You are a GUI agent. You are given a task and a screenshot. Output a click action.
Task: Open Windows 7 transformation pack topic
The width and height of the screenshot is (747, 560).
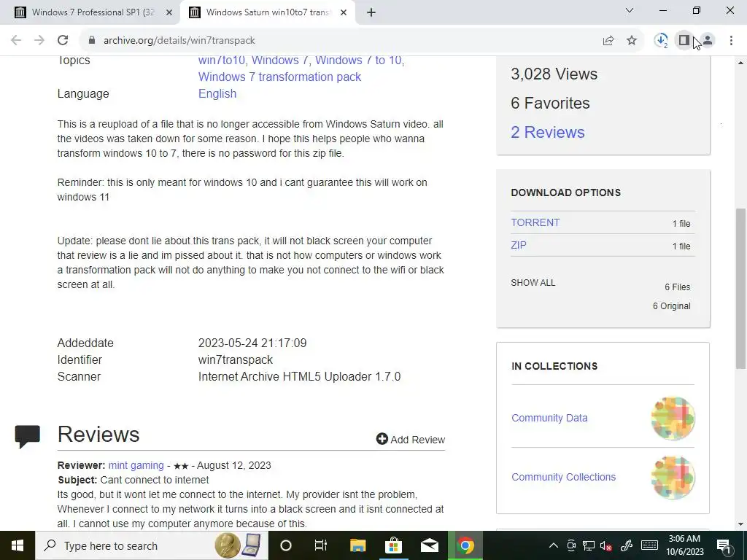[x=279, y=77]
